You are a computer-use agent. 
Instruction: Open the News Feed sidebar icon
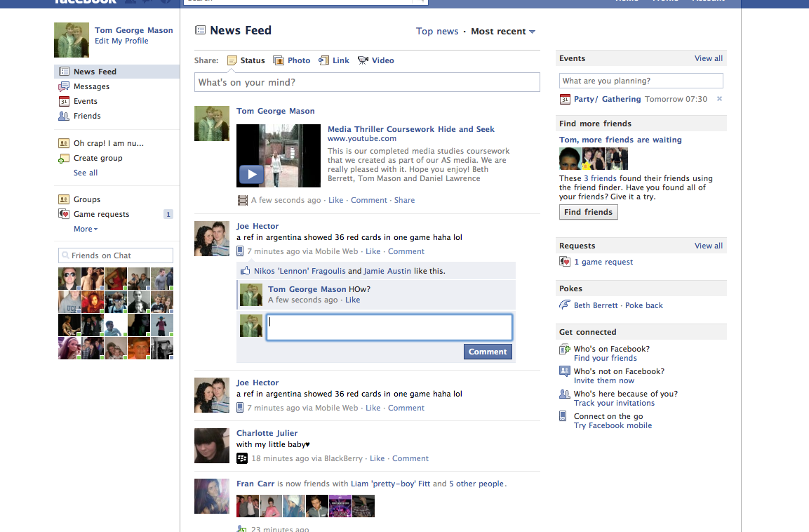(x=64, y=72)
